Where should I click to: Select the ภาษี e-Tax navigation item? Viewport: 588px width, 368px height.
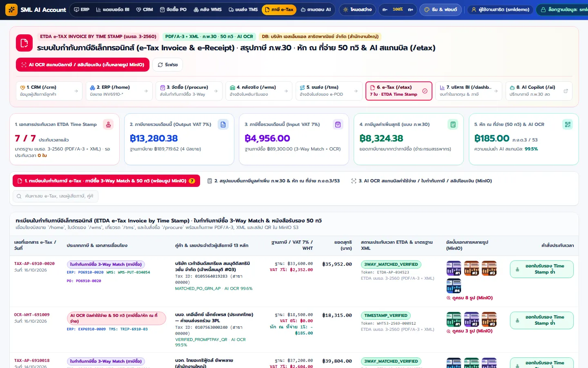pos(279,9)
